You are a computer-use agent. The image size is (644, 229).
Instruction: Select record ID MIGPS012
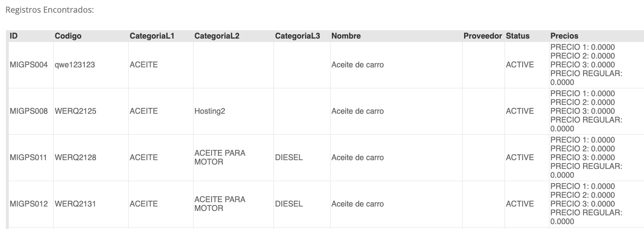[x=29, y=204]
